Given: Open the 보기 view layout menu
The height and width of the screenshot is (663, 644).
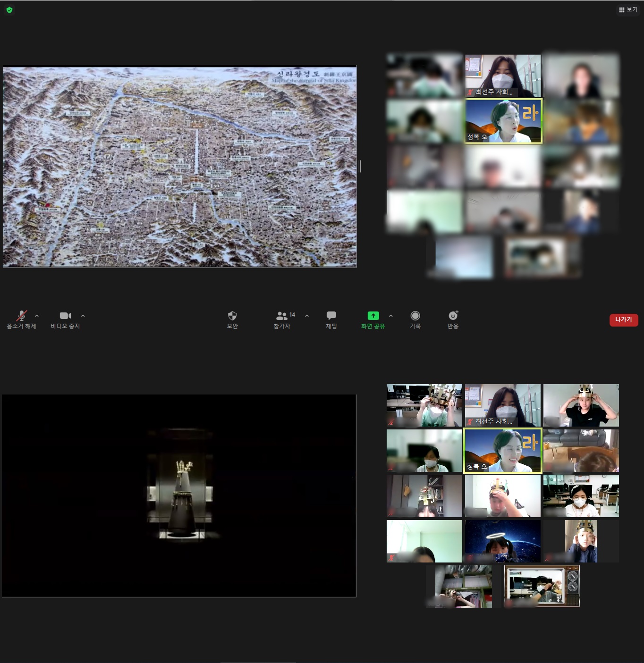Looking at the screenshot, I should click(628, 9).
